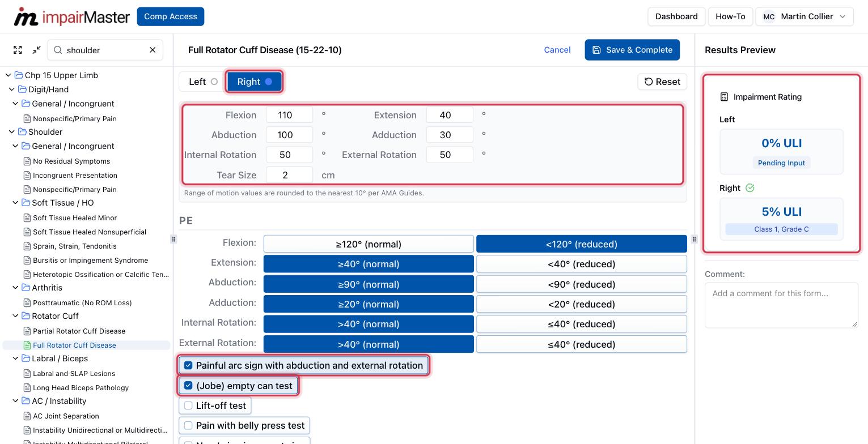Uncheck Painful arc sign checkbox
This screenshot has height=444, width=868.
tap(188, 365)
